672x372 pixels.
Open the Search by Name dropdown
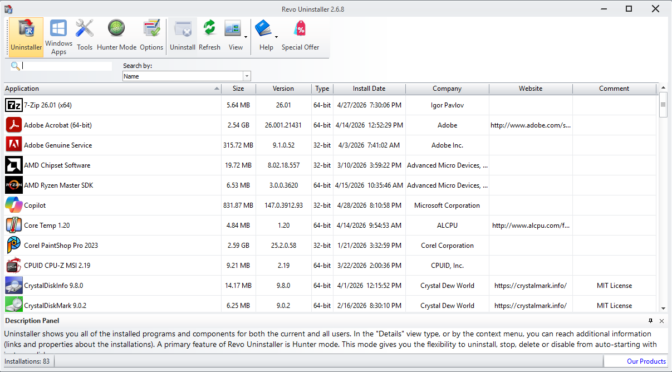tap(247, 76)
